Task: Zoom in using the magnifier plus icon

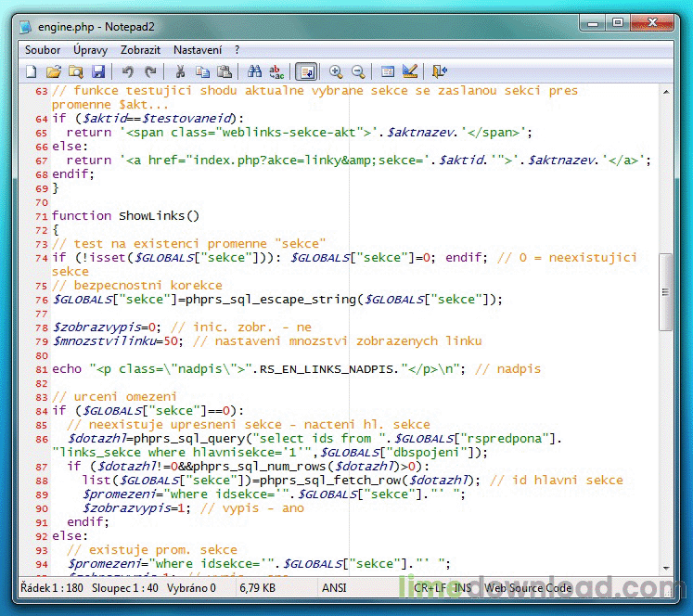Action: pyautogui.click(x=335, y=71)
